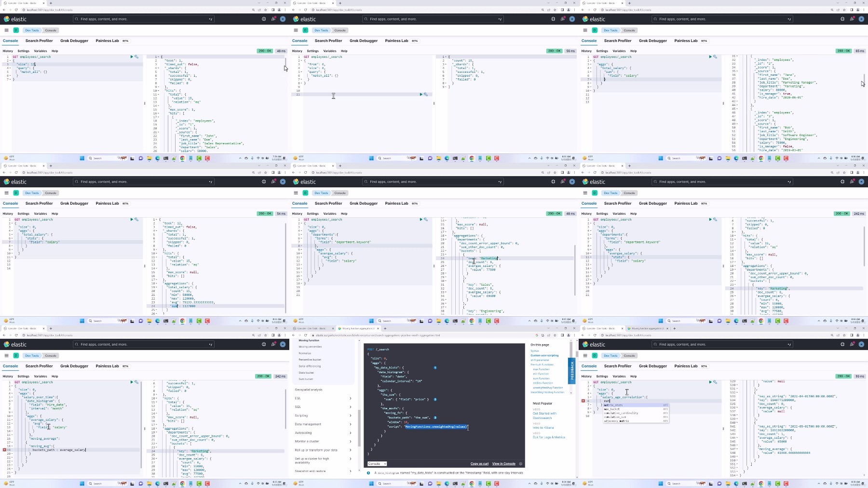Click elastic logo in the 65 ms response window
Image resolution: width=868 pixels, height=488 pixels.
pyautogui.click(x=594, y=19)
